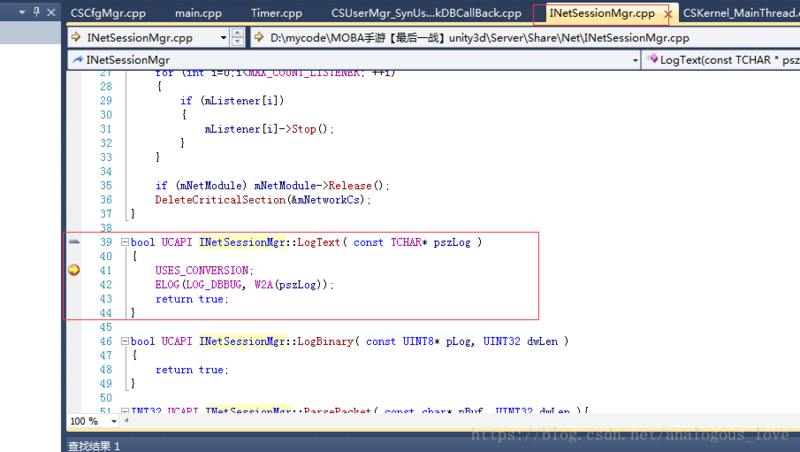Click W2A on line 42
800x452 pixels.
click(264, 284)
